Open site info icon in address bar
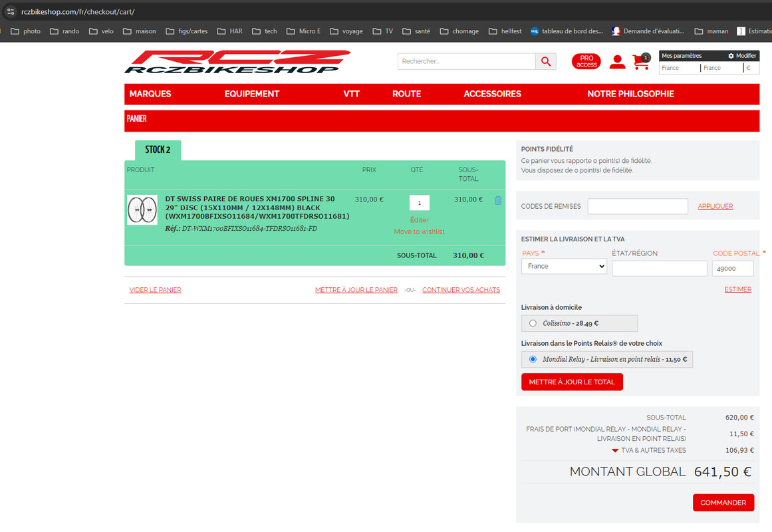 coord(11,11)
